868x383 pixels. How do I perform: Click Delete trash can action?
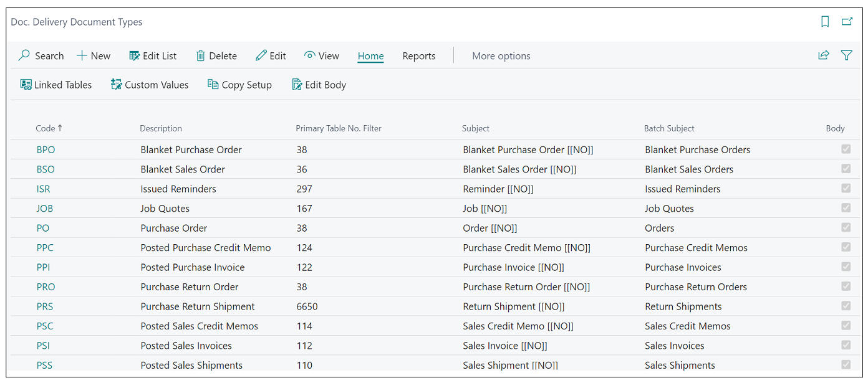pos(216,55)
